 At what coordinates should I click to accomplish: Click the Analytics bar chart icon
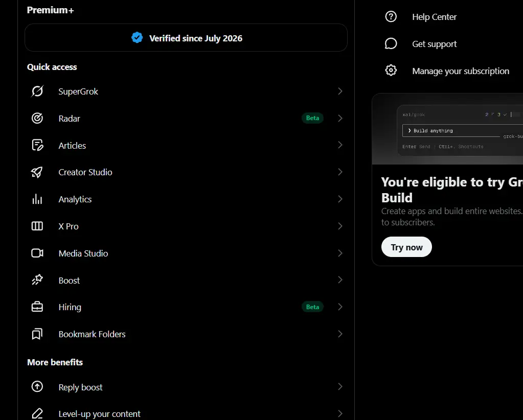37,199
